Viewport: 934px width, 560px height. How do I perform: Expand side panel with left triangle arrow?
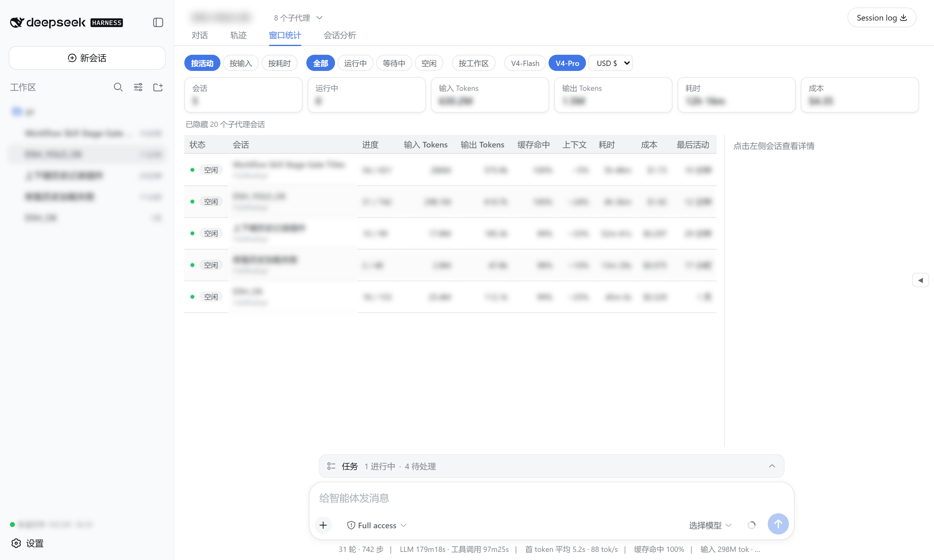tap(920, 280)
